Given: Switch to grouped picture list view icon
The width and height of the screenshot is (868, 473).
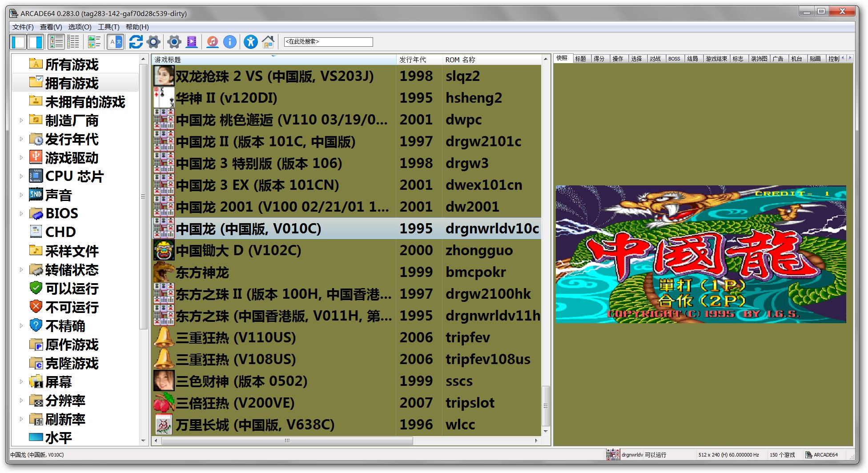Looking at the screenshot, I should [94, 42].
